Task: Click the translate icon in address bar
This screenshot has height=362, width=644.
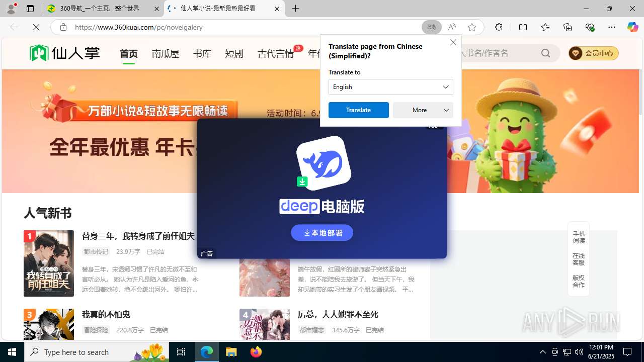Action: 432,27
